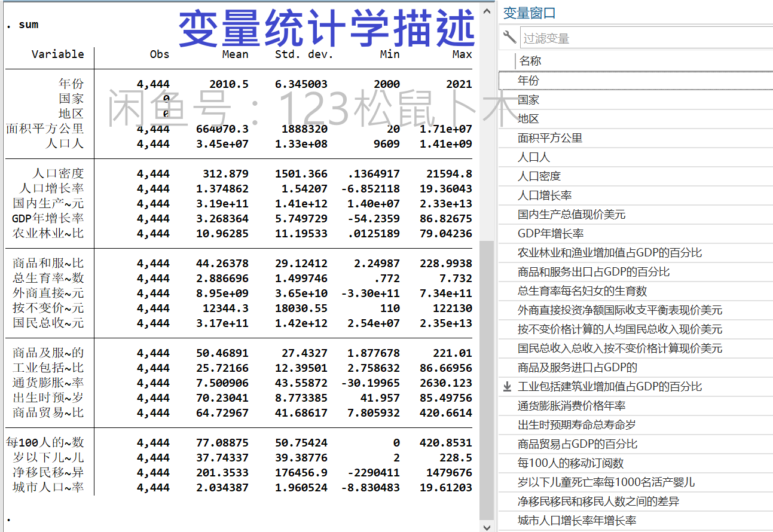Select variable 工业包括建筑业增加值占GDP的百分比
The width and height of the screenshot is (773, 532).
point(635,387)
